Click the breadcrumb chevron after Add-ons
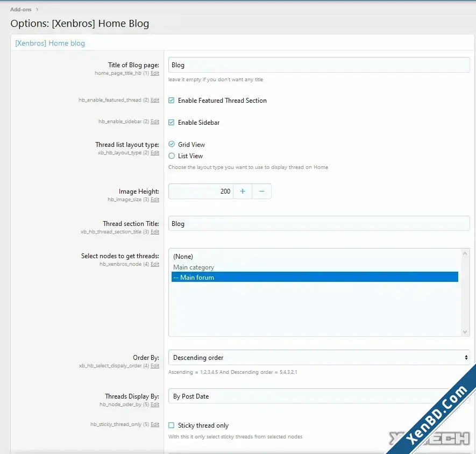The image size is (476, 454). pos(37,10)
